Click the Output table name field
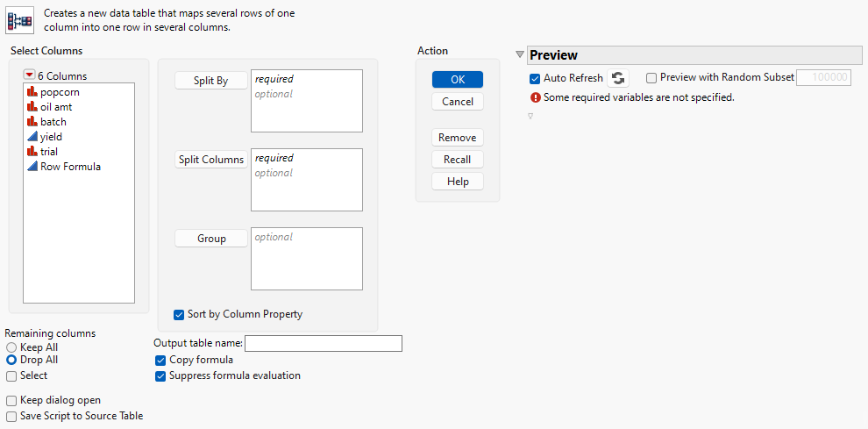Viewport: 868px width, 429px height. coord(323,343)
